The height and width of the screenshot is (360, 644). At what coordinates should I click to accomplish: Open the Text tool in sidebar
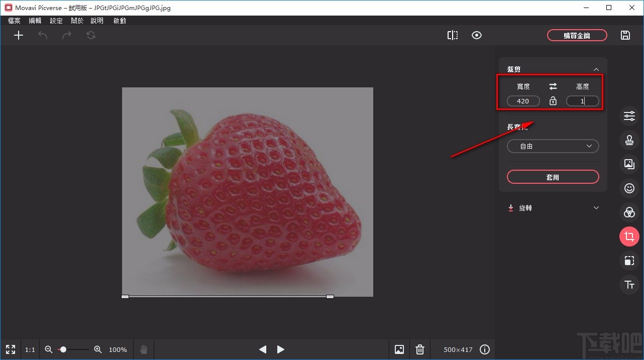[629, 285]
